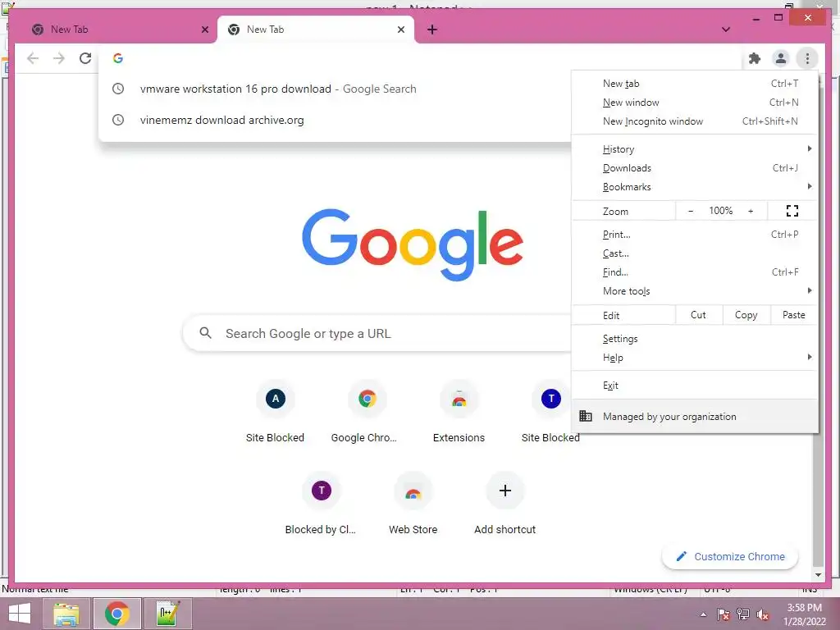Image resolution: width=840 pixels, height=630 pixels.
Task: Click the address bar with Google icon
Action: (421, 58)
